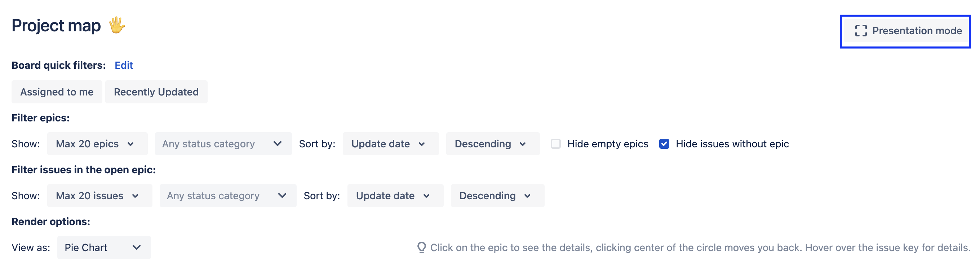
Task: Edit the board quick filters
Action: (x=124, y=65)
